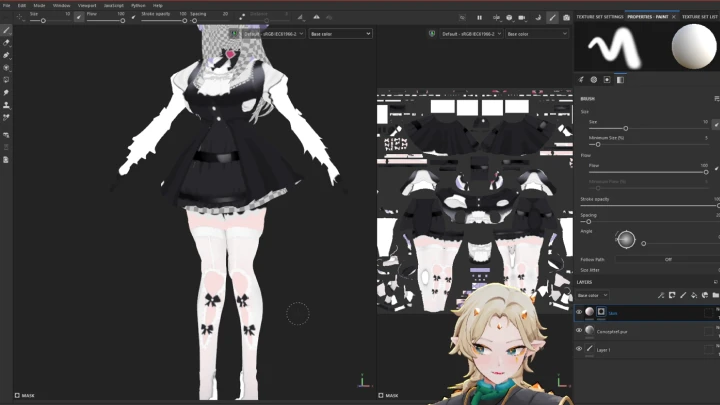Screen dimensions: 720x405
Task: Switch to painting mode brush icon
Action: tap(552, 17)
